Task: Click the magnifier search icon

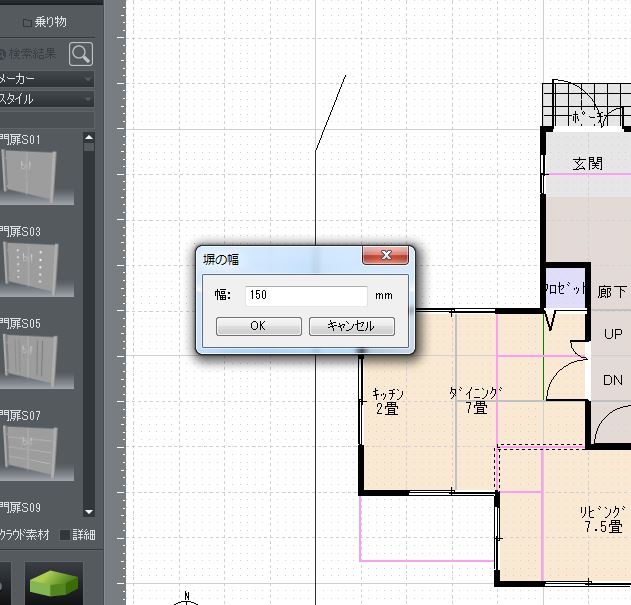Action: tap(81, 54)
